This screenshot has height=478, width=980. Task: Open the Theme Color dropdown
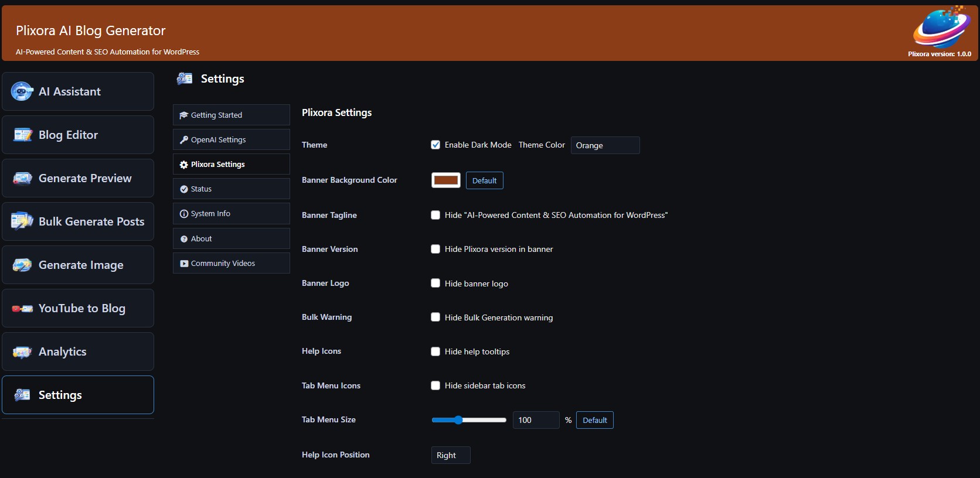pos(605,145)
